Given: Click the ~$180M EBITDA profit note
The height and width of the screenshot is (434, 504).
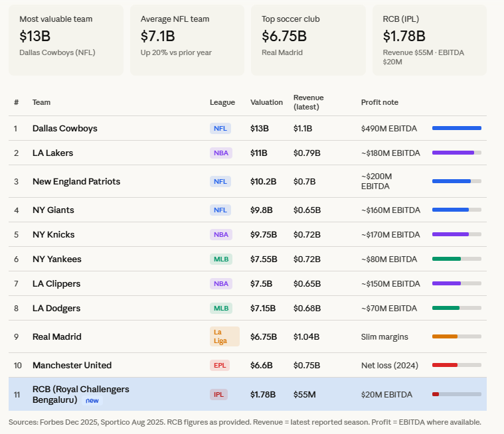Looking at the screenshot, I should click(x=390, y=153).
